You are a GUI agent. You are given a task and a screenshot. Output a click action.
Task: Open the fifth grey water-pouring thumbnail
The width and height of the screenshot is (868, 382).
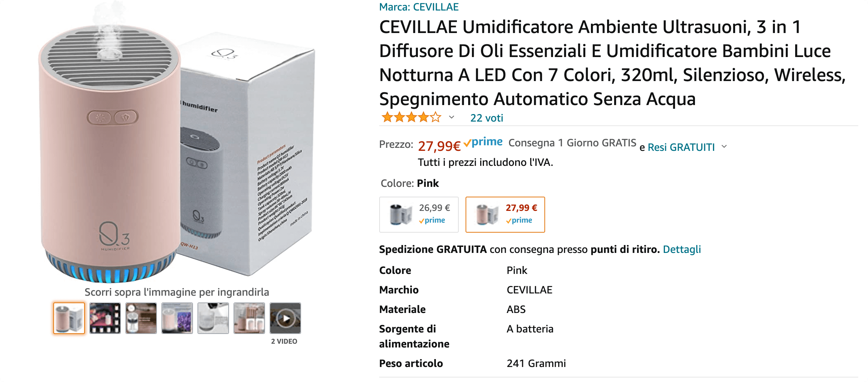(213, 318)
